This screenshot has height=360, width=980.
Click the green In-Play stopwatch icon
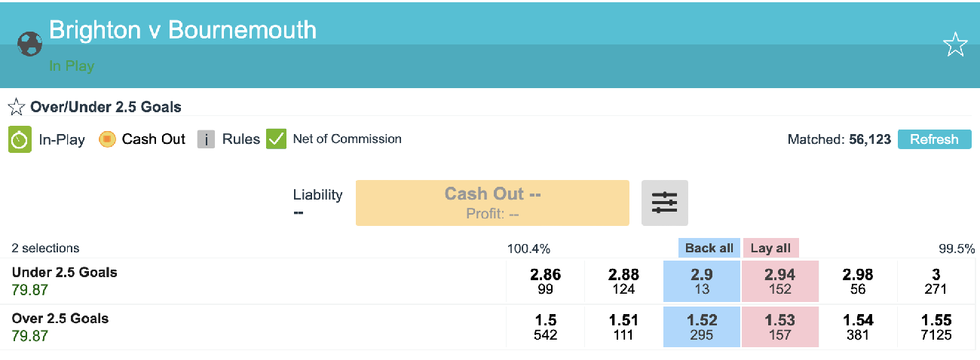tap(20, 139)
